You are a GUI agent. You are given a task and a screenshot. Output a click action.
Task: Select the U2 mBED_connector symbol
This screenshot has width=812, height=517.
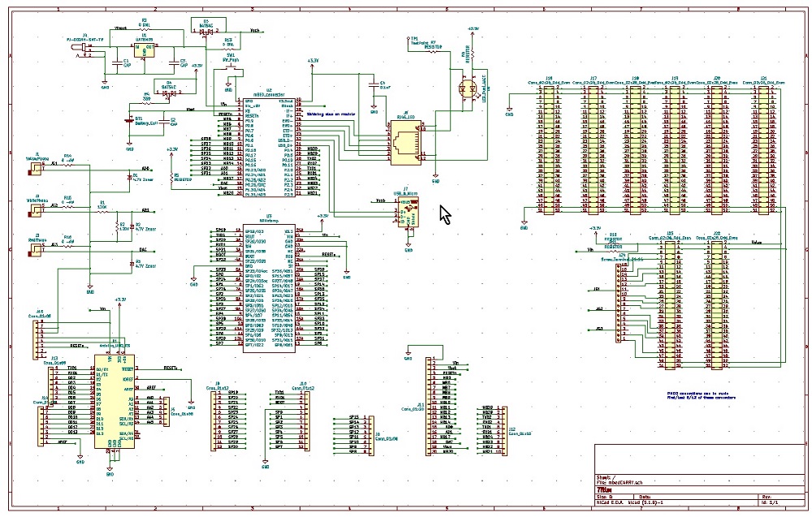pyautogui.click(x=270, y=147)
